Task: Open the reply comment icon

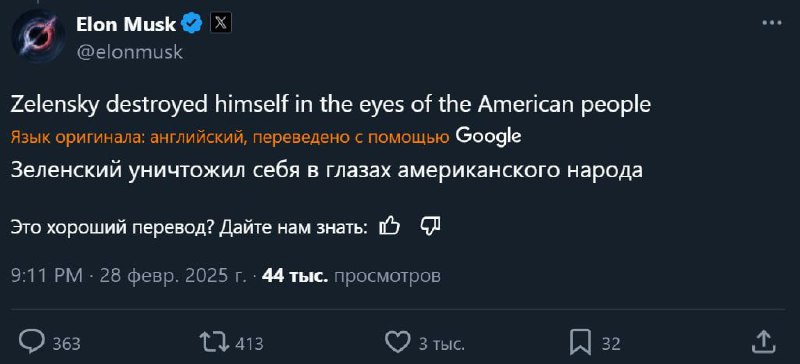Action: click(32, 342)
